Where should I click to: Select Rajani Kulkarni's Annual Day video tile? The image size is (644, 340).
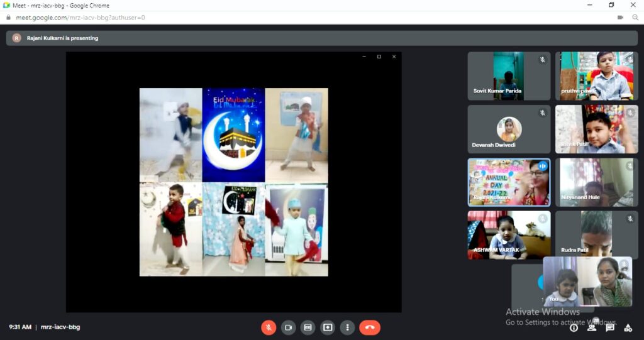pos(509,182)
